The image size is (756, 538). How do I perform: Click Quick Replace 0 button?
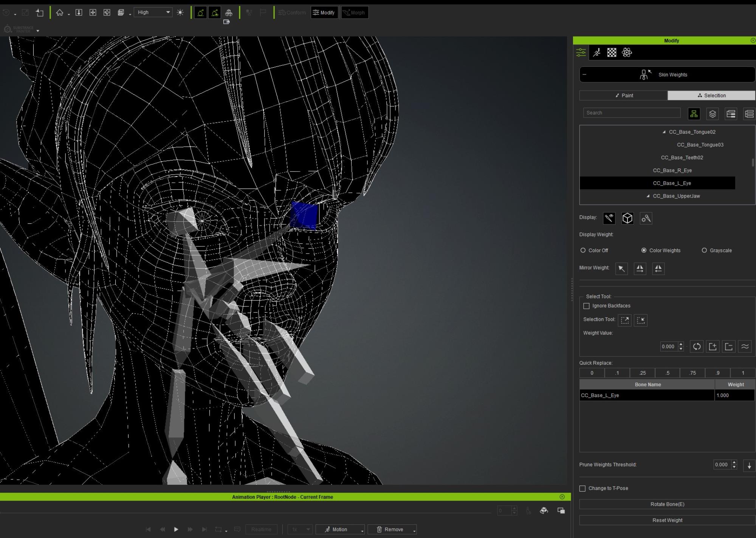592,373
